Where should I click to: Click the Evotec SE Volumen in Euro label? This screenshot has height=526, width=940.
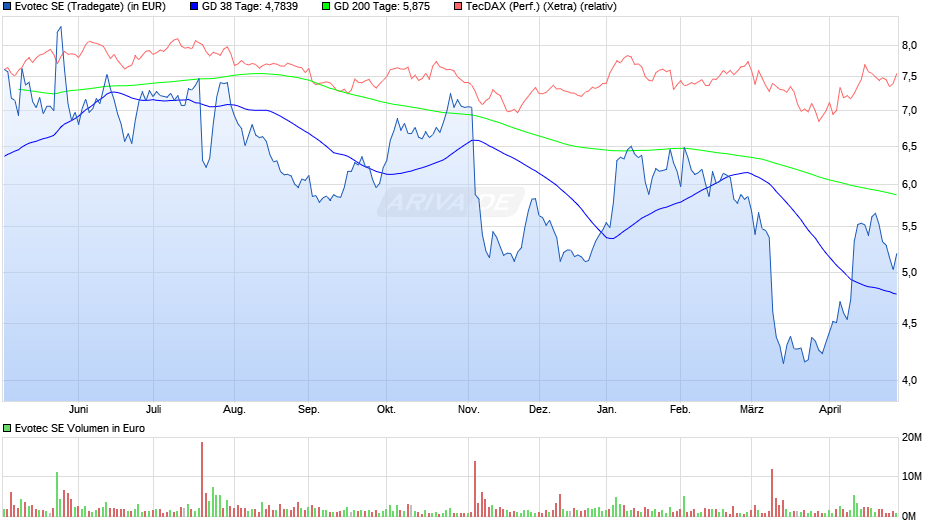coord(80,428)
